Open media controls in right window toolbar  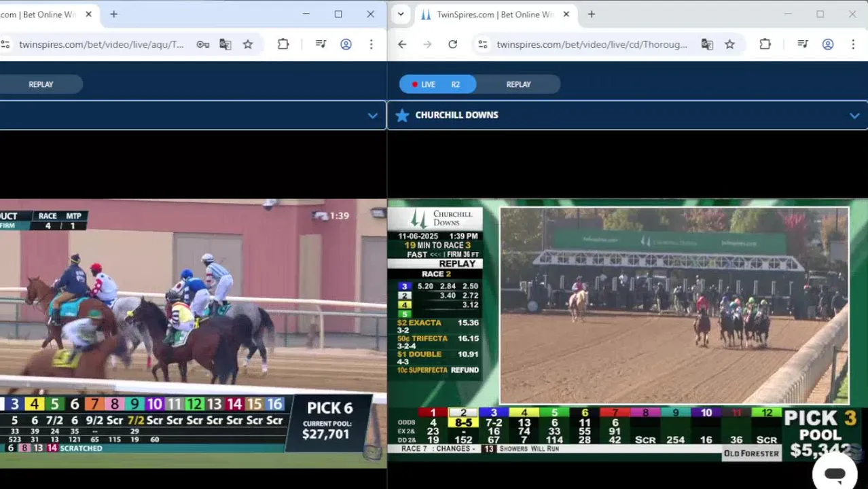click(x=802, y=44)
